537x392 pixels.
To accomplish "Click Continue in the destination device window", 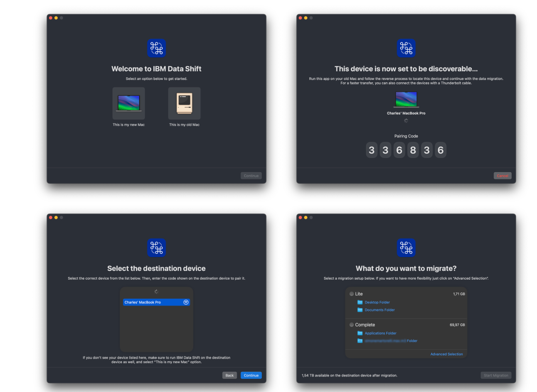I will click(251, 375).
